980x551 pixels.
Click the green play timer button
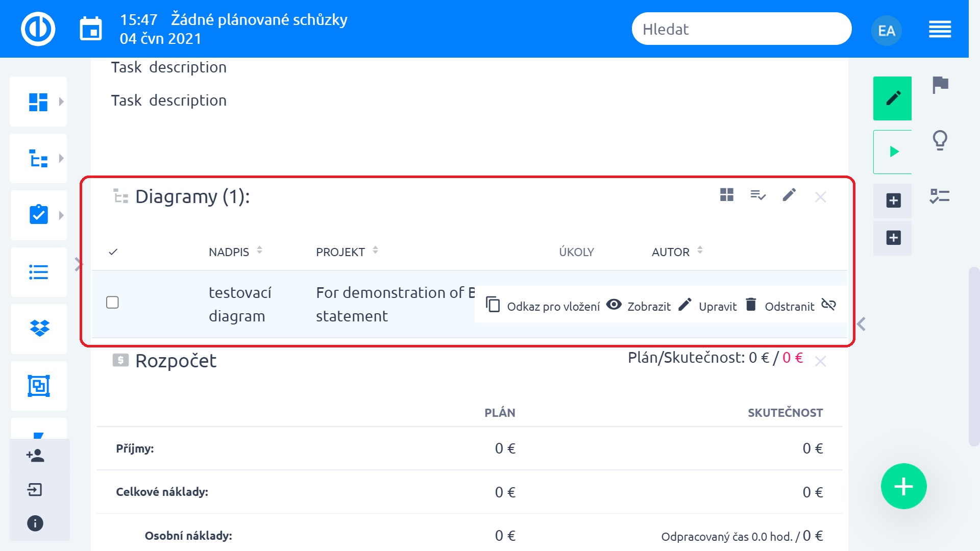coord(893,152)
